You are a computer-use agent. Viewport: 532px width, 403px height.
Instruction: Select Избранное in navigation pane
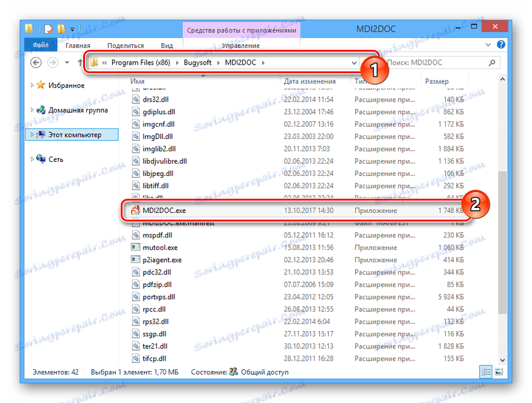[66, 86]
